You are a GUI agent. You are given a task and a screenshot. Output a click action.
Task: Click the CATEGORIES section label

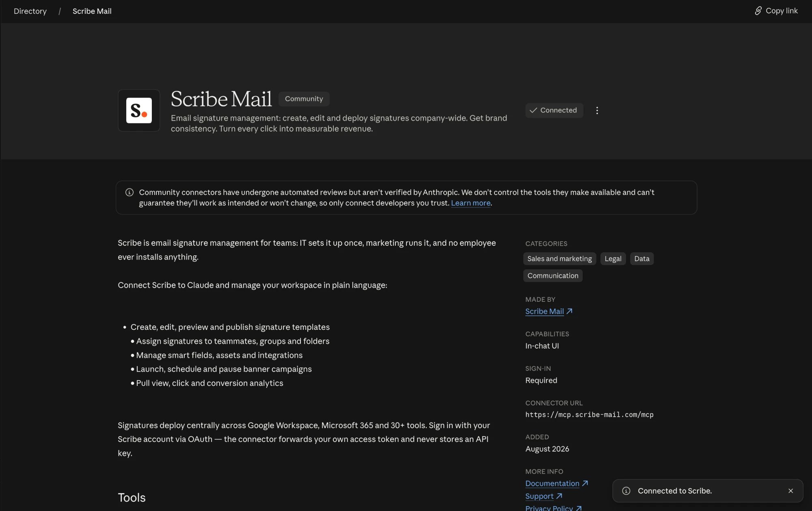coord(546,244)
